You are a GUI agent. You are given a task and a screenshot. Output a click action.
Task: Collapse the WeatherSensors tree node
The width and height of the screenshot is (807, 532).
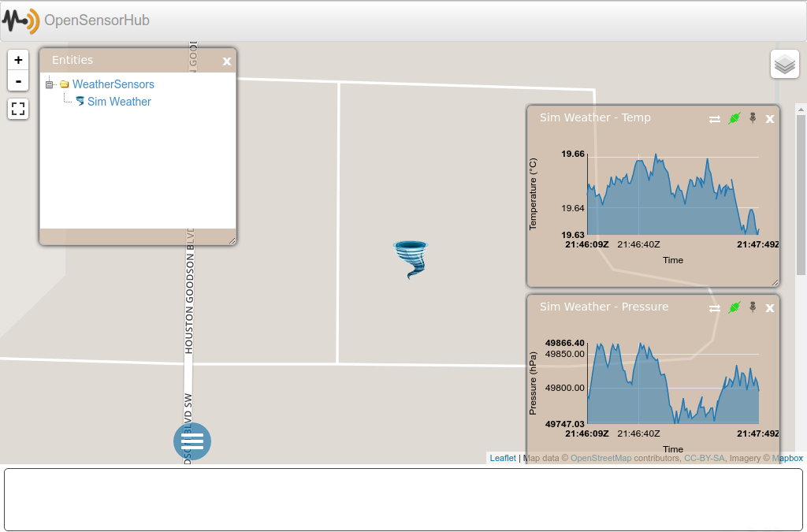pos(50,84)
